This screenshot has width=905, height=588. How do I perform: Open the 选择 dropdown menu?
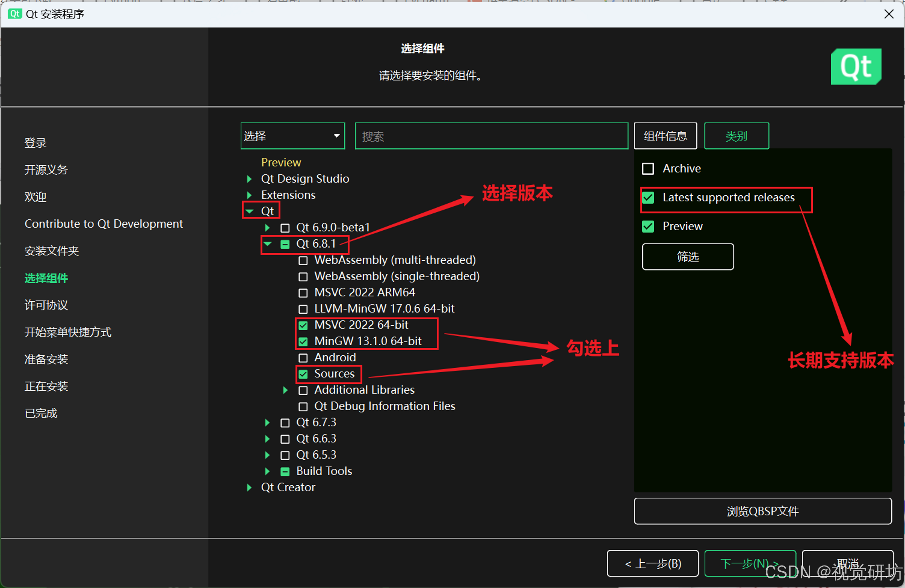[292, 136]
